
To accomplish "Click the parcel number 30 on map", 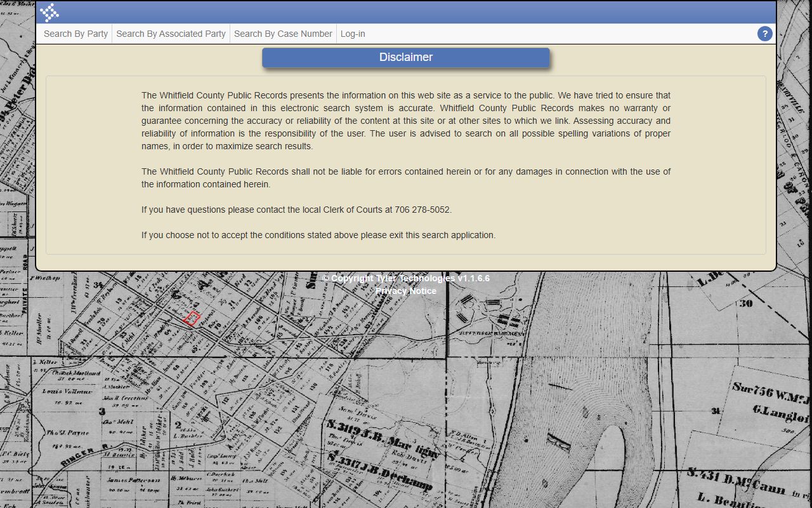I will click(746, 304).
